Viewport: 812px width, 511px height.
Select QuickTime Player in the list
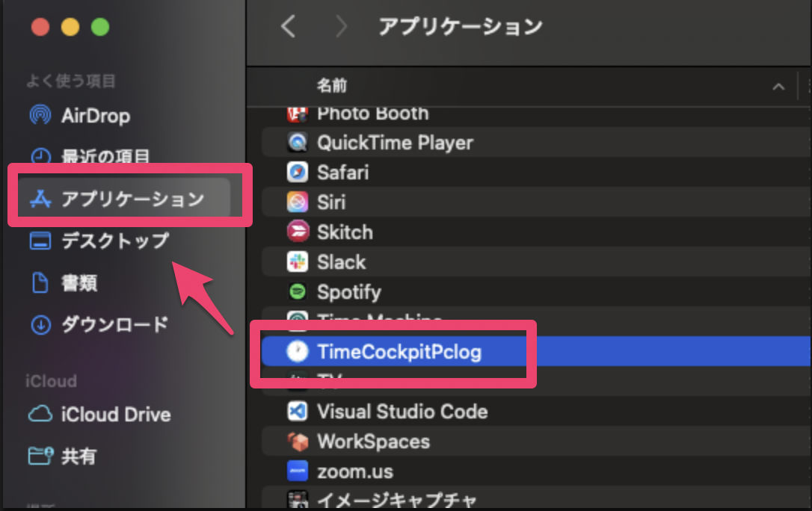(536, 143)
